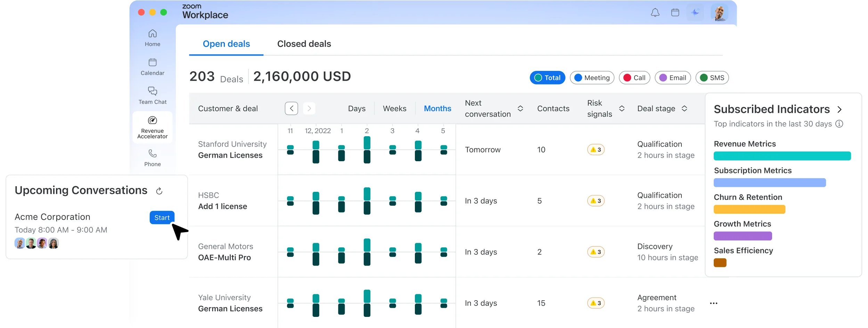Switch to the Closed deals tab
The image size is (868, 328).
point(304,44)
